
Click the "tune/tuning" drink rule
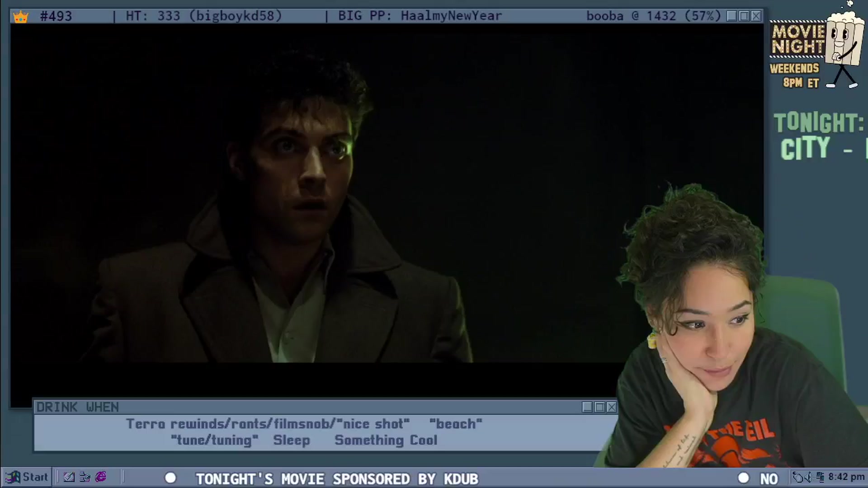(214, 440)
